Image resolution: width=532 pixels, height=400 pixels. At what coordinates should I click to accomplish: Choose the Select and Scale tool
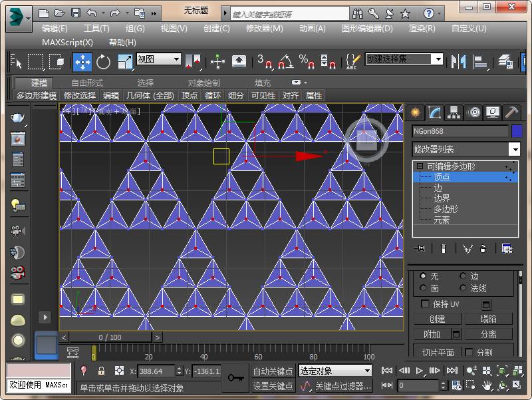(x=124, y=62)
